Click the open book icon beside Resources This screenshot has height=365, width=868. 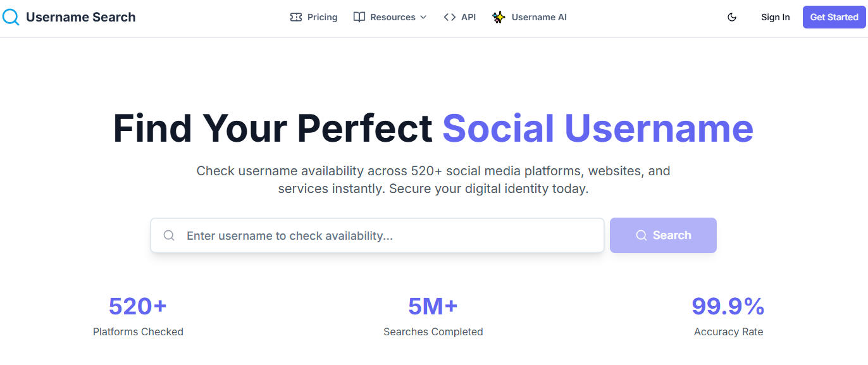click(359, 17)
